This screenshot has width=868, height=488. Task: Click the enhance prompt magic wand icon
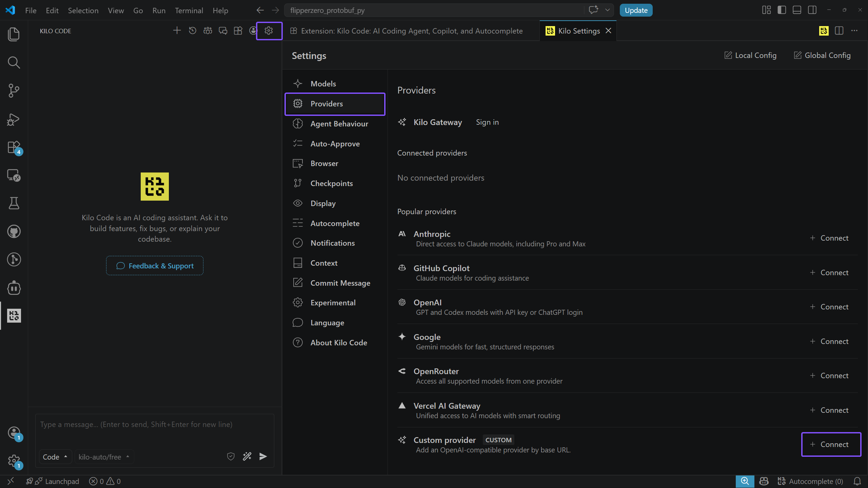point(247,456)
